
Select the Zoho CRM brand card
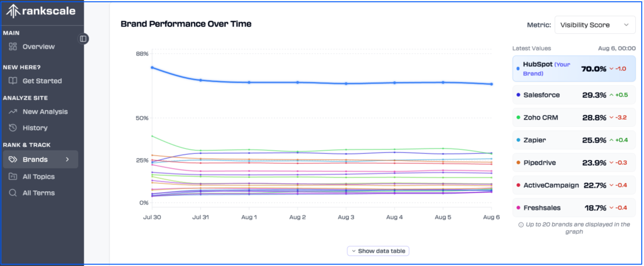click(574, 118)
